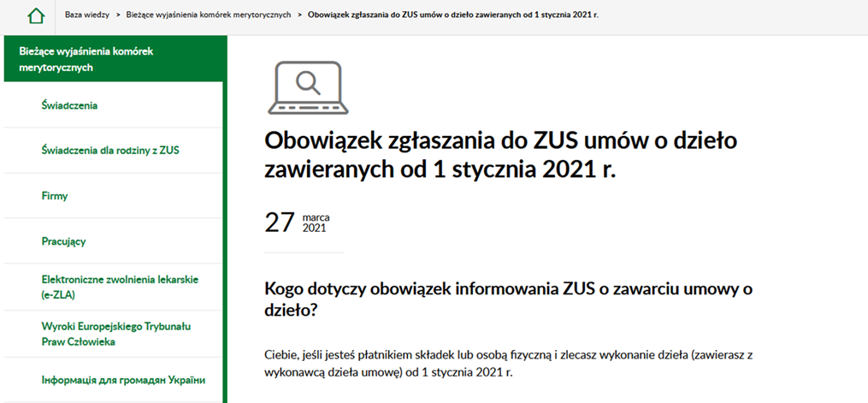Click the chevron after Baza wiedzy
Image resolution: width=868 pixels, height=403 pixels.
tap(118, 16)
